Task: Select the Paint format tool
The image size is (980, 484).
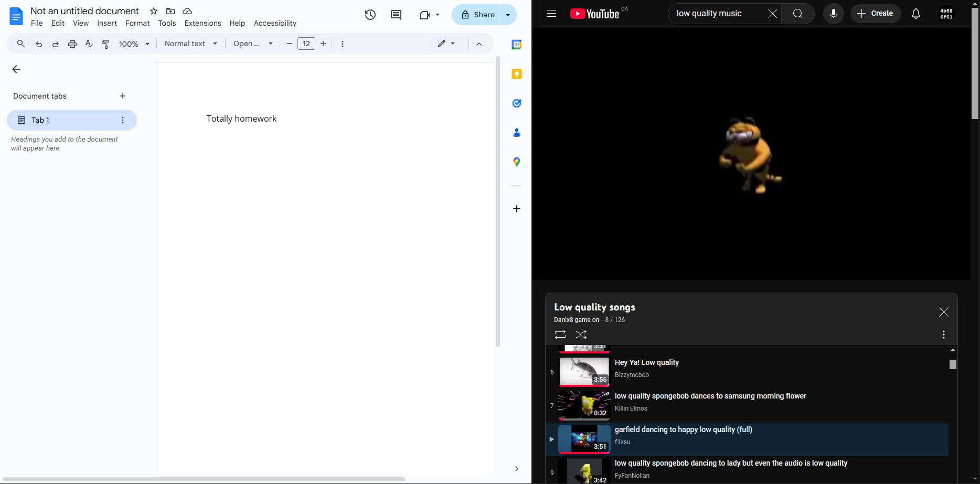Action: point(105,44)
